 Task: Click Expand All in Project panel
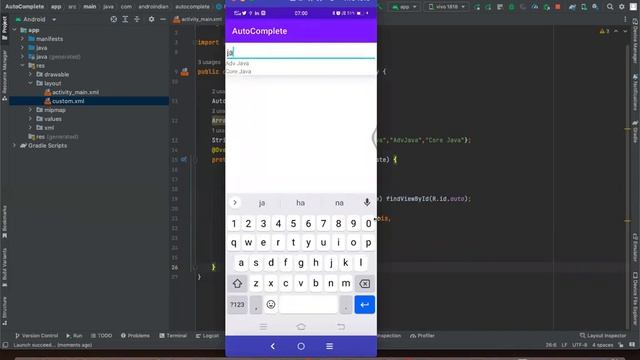[125, 19]
